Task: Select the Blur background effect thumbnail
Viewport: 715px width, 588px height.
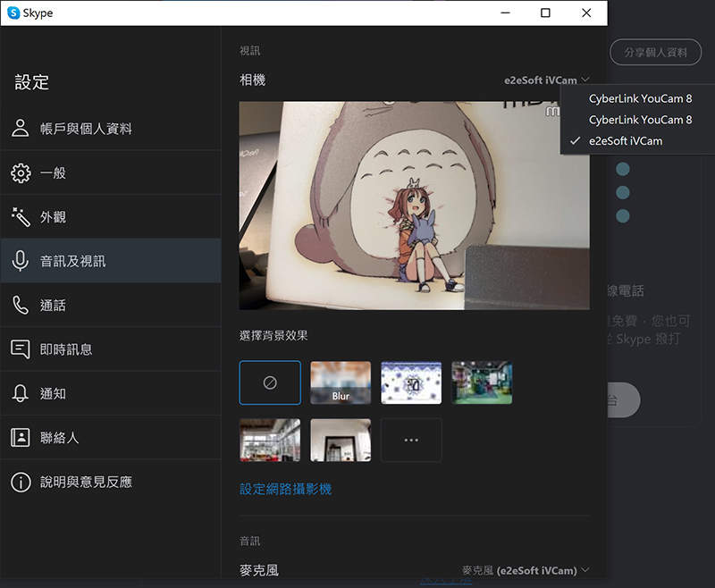Action: pyautogui.click(x=341, y=382)
